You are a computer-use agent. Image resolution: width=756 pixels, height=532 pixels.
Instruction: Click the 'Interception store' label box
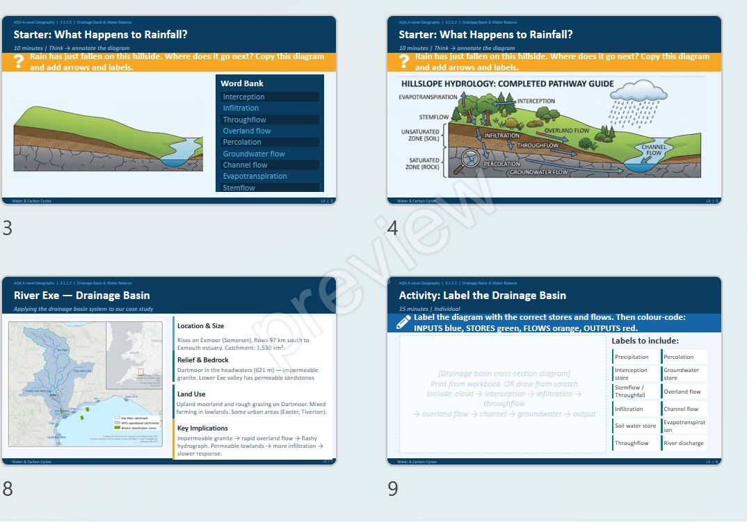(636, 374)
